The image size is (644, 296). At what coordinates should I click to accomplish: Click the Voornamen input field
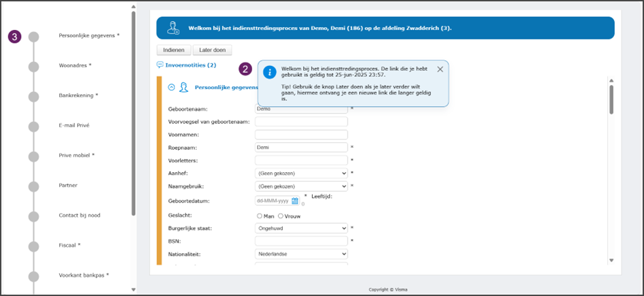point(301,135)
